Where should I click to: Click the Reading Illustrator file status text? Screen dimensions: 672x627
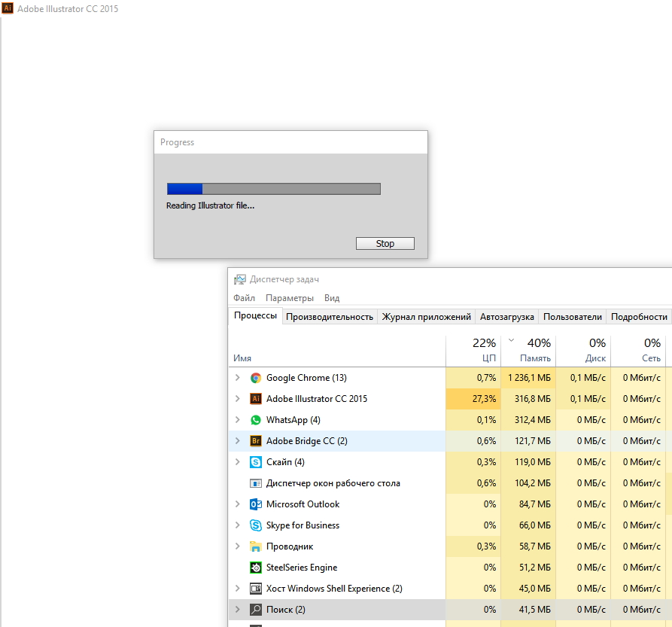point(210,205)
